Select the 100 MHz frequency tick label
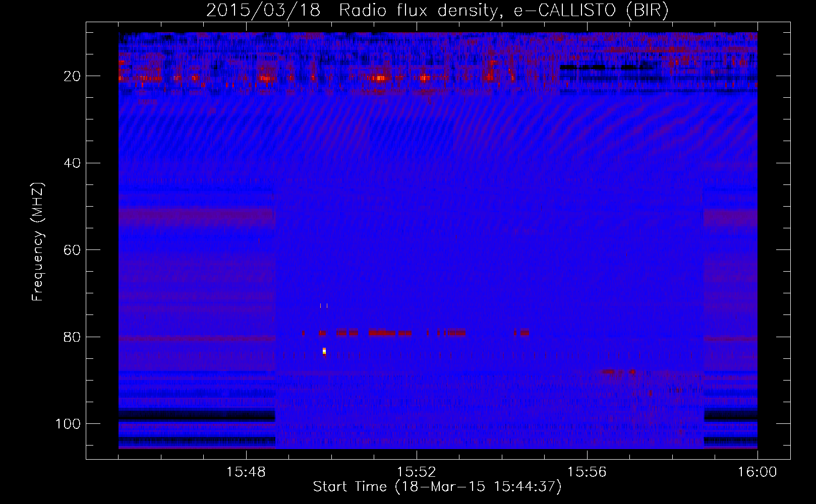Screen dimensions: 816x504 point(68,424)
